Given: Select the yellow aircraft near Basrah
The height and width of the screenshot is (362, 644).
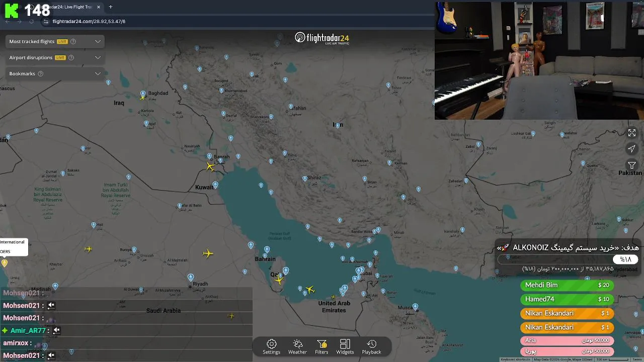Looking at the screenshot, I should click(x=210, y=166).
